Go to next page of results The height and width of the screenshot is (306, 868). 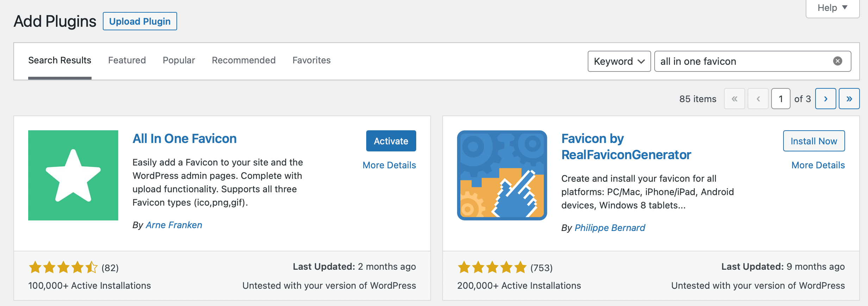[x=825, y=99]
